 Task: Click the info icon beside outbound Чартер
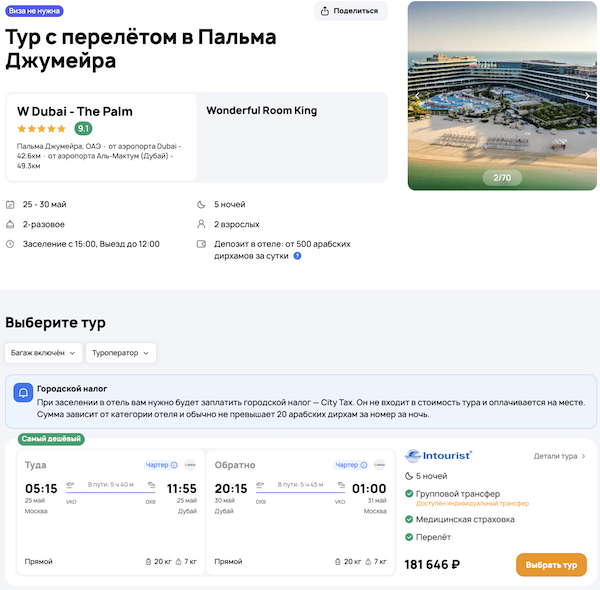[x=174, y=465]
